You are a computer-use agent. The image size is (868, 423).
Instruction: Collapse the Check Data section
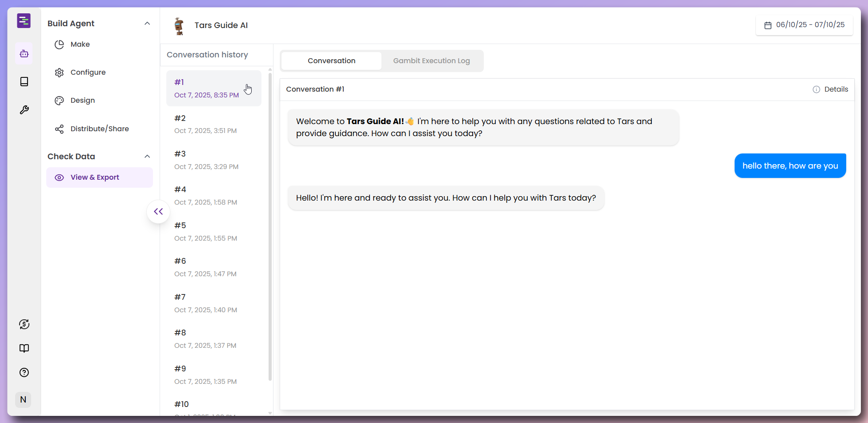[x=147, y=157]
